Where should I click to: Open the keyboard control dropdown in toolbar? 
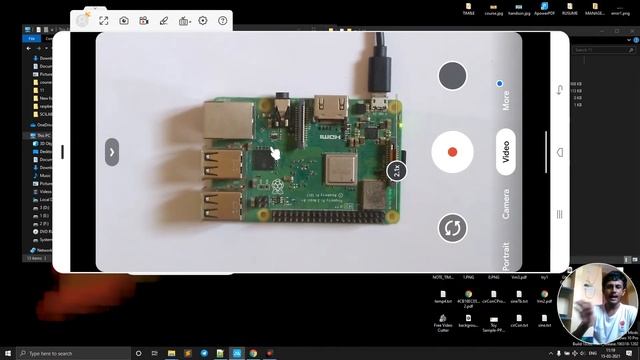[x=184, y=21]
